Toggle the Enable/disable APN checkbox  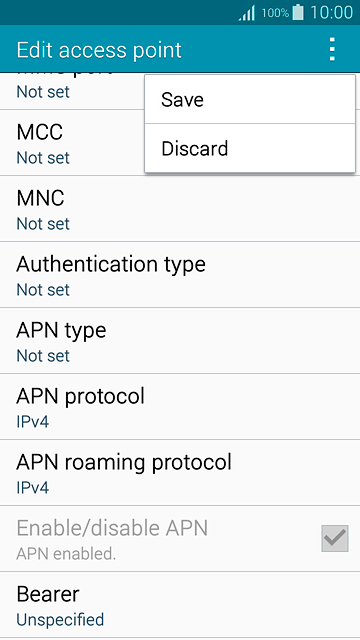(335, 538)
